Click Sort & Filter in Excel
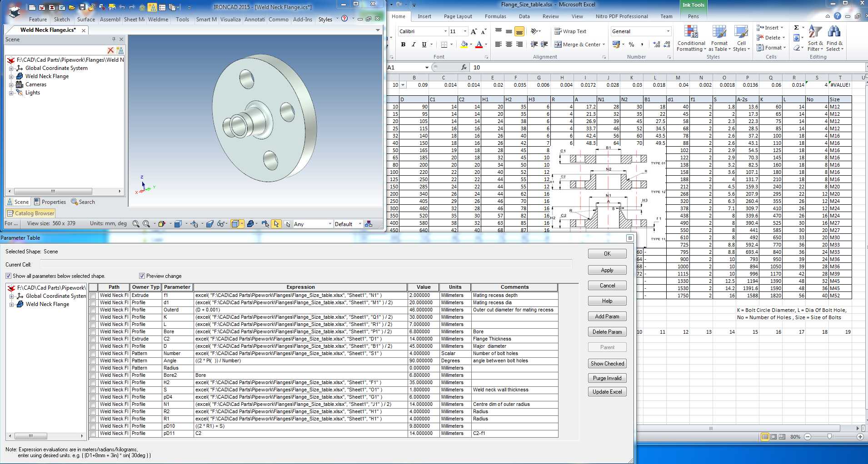Viewport: 868px width, 464px height. (x=815, y=39)
